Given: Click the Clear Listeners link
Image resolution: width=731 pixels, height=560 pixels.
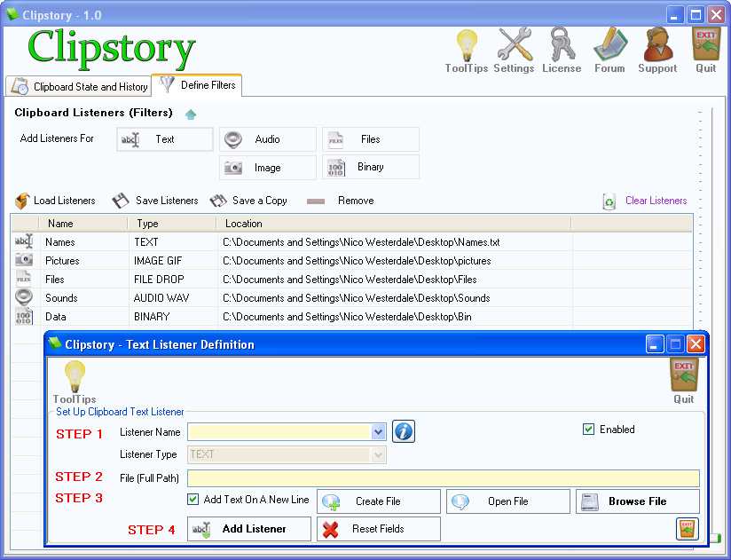Looking at the screenshot, I should (656, 201).
